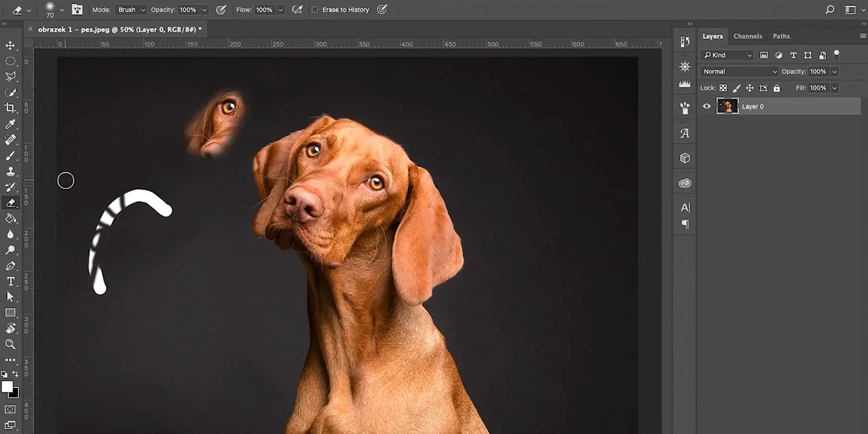
Task: Open the tool preset picker arrow
Action: point(29,10)
